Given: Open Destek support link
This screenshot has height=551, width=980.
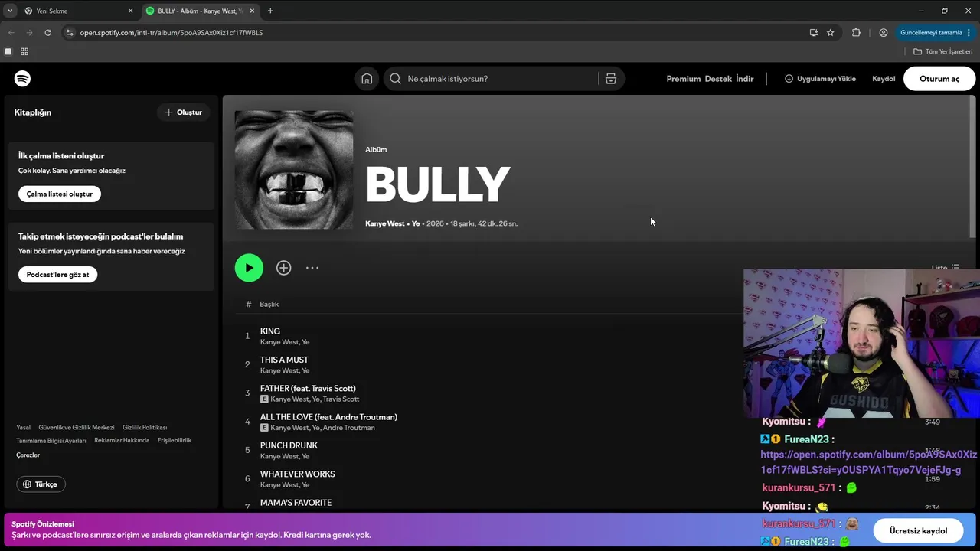Looking at the screenshot, I should point(718,79).
